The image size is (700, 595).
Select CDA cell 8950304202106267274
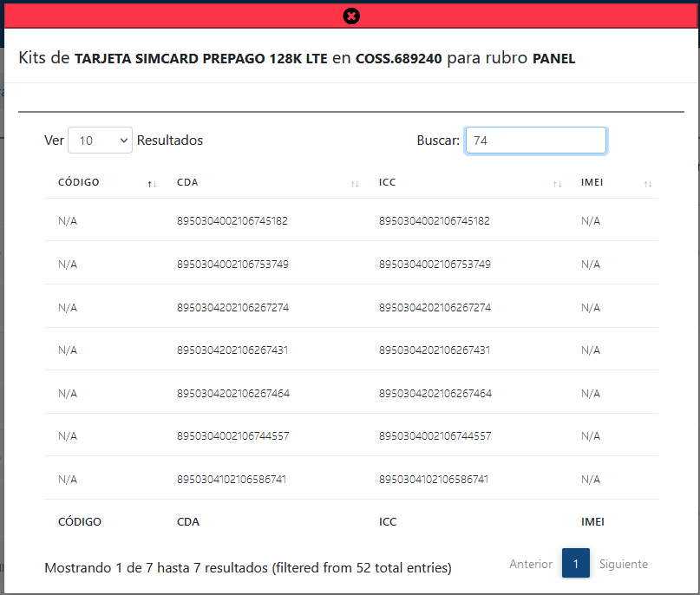[x=232, y=307]
